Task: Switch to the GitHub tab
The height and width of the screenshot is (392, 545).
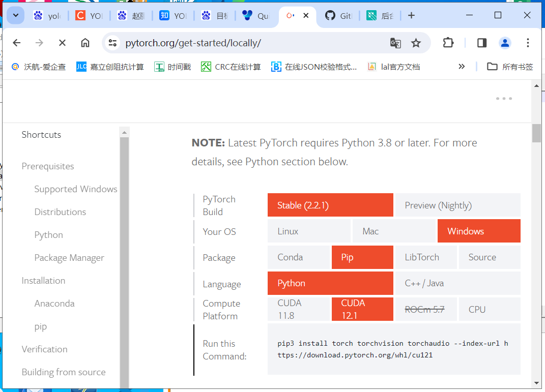Action: (339, 16)
